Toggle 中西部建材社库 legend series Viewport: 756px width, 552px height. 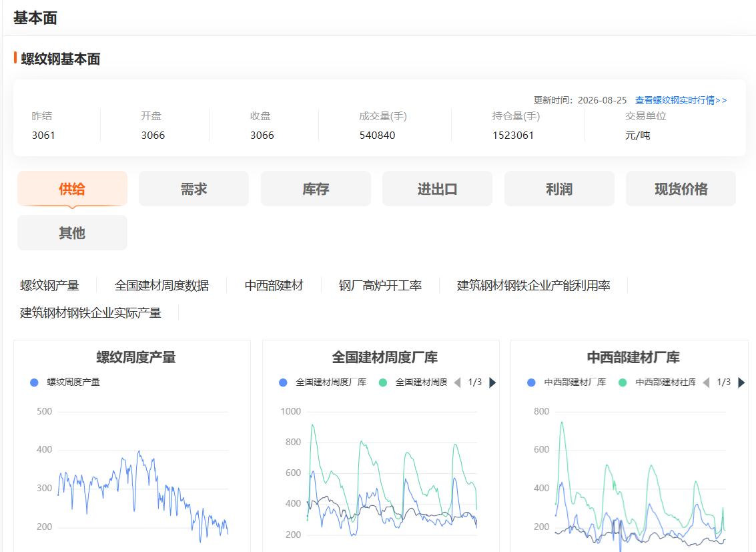pos(657,382)
